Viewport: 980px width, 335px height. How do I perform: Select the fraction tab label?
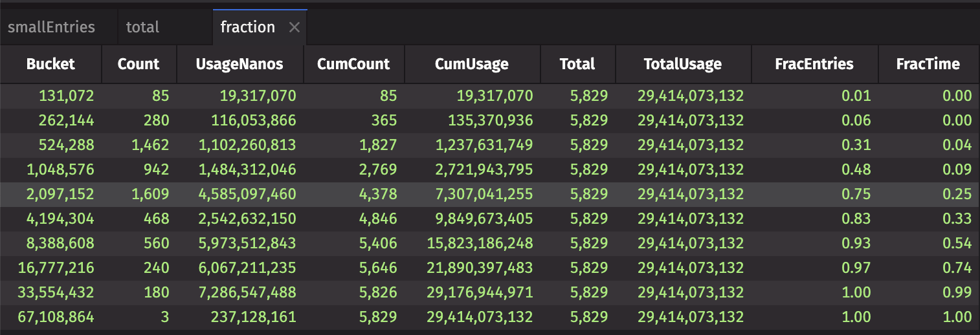pos(247,27)
